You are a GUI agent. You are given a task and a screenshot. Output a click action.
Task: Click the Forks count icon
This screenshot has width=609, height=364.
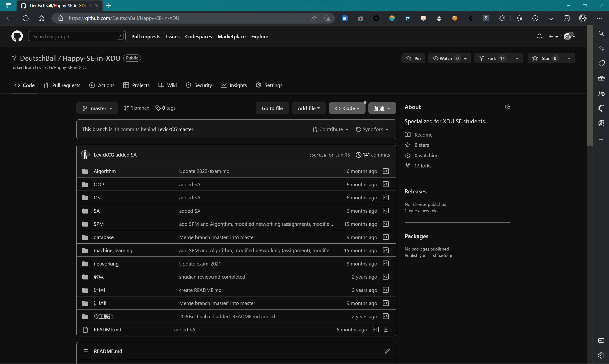407,165
